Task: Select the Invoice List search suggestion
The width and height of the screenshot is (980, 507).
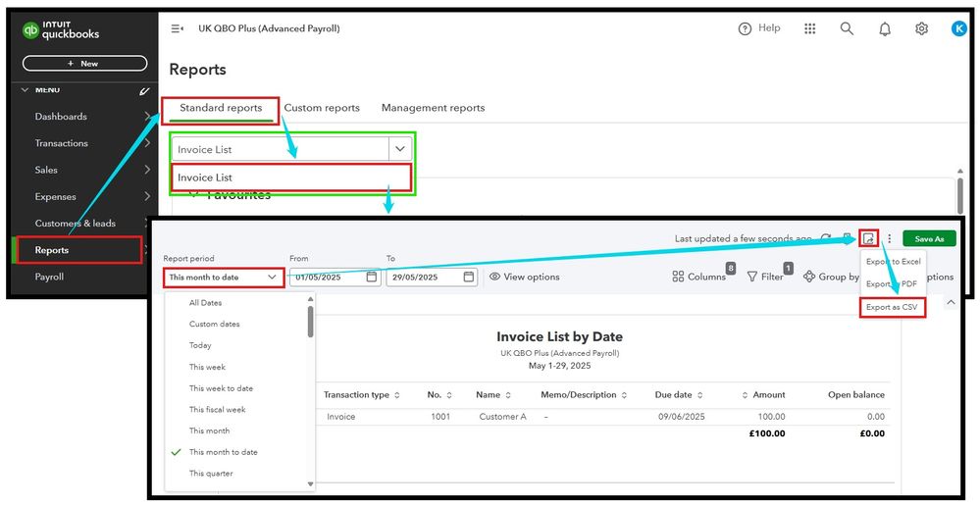Action: tap(291, 177)
